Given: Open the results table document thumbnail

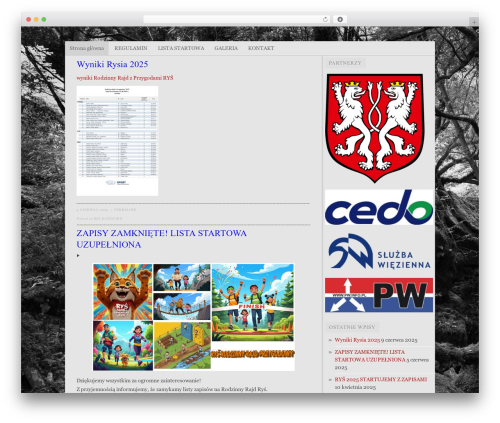Looking at the screenshot, I should point(117,141).
